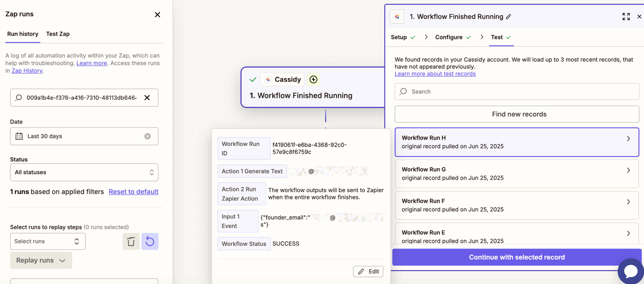The width and height of the screenshot is (644, 284).
Task: Click Continue with selected record
Action: 517,257
